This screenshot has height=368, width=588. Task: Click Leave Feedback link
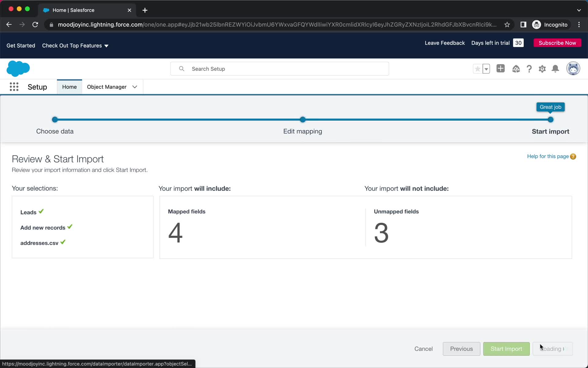pos(445,43)
